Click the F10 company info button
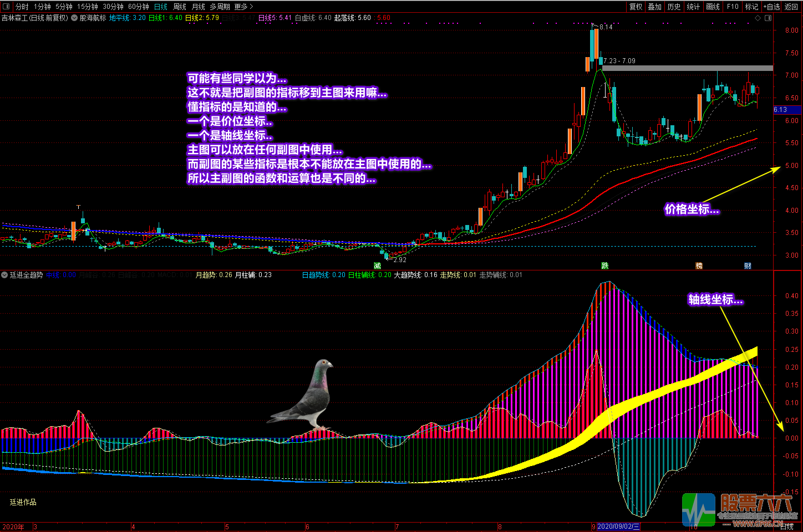Screen dimensions: 803x532 click(x=733, y=7)
